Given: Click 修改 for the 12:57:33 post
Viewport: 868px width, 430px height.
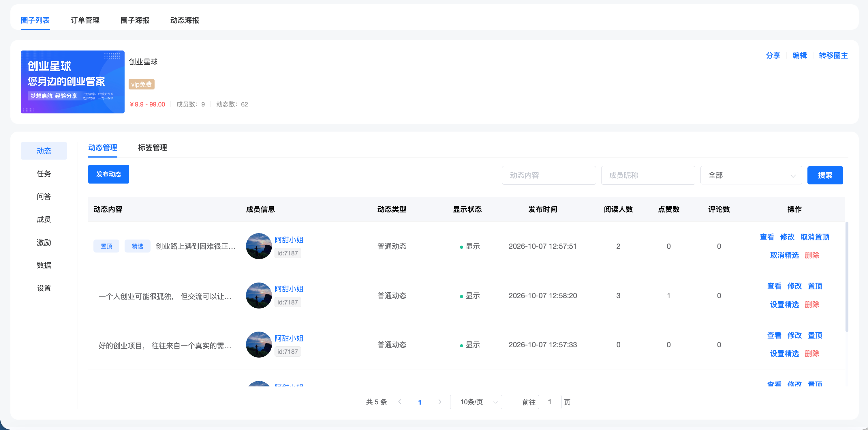Looking at the screenshot, I should (x=794, y=336).
